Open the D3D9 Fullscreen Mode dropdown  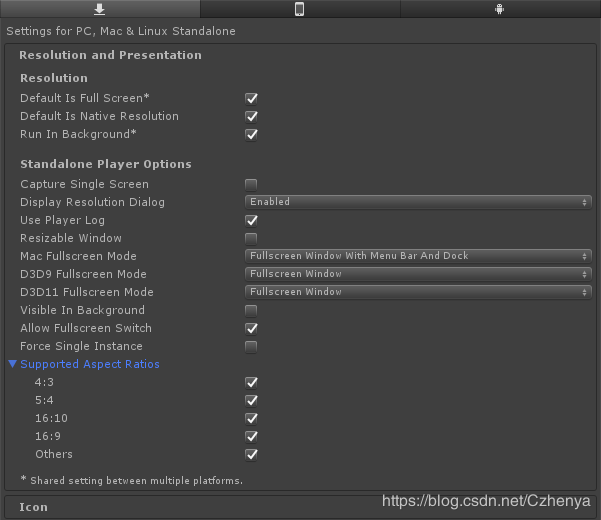point(419,274)
